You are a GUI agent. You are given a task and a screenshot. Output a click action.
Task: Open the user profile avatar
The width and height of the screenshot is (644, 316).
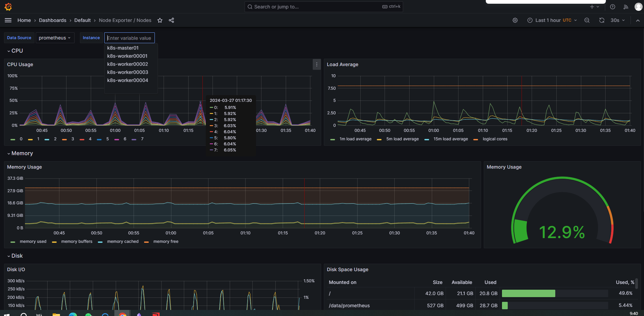pos(638,7)
